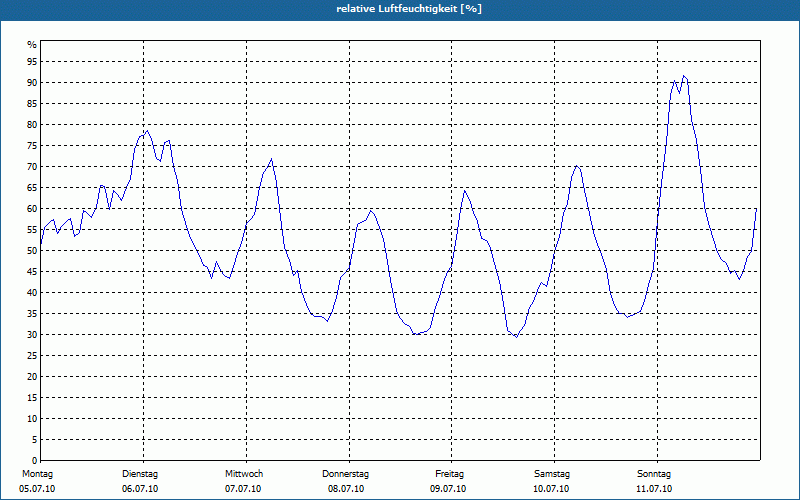Click the date '08.07.10'
The width and height of the screenshot is (800, 500).
pos(346,489)
